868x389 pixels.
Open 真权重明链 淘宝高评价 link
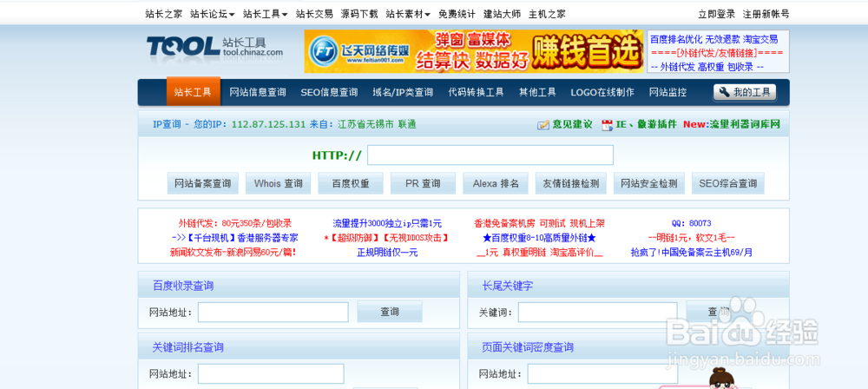click(x=540, y=253)
